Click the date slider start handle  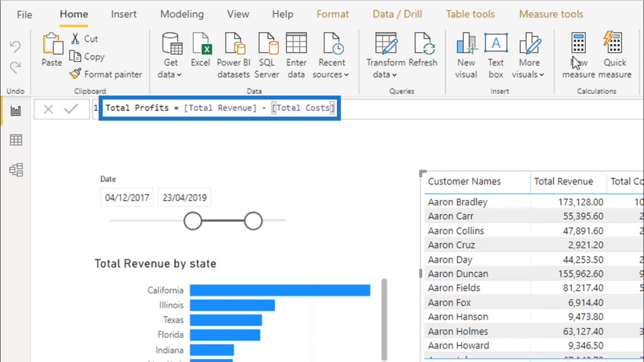tap(193, 221)
